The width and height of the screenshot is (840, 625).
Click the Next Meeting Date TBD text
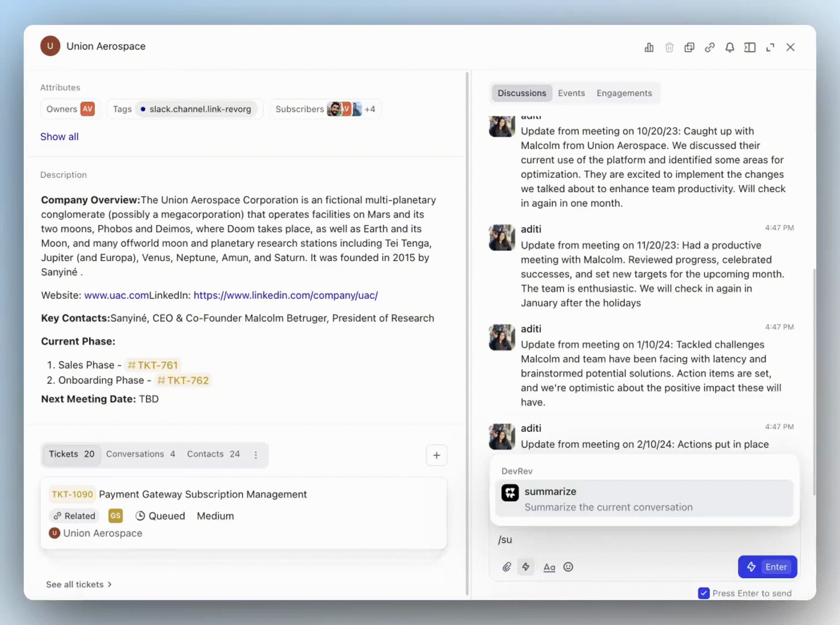100,399
